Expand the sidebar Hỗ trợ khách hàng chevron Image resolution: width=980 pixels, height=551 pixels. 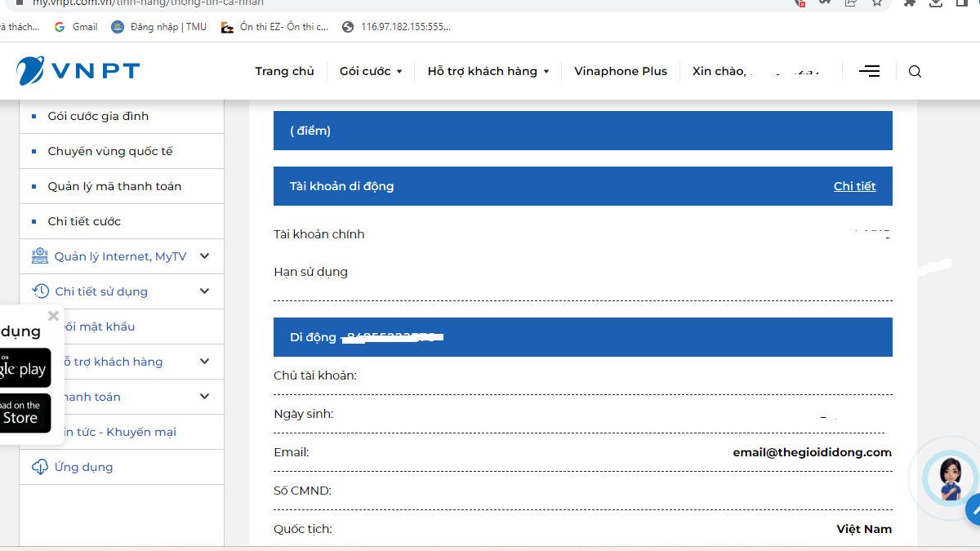tap(204, 362)
